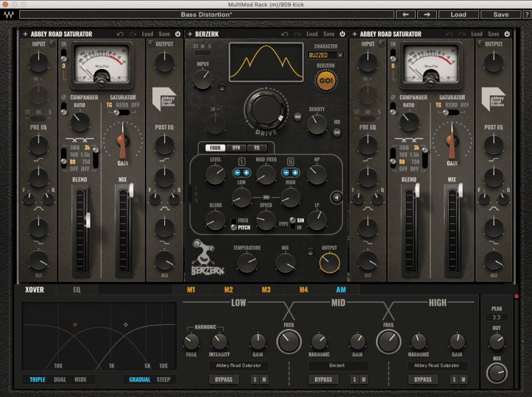
Task: Click link icon between LOW and HIGH knobs
Action: click(x=266, y=197)
